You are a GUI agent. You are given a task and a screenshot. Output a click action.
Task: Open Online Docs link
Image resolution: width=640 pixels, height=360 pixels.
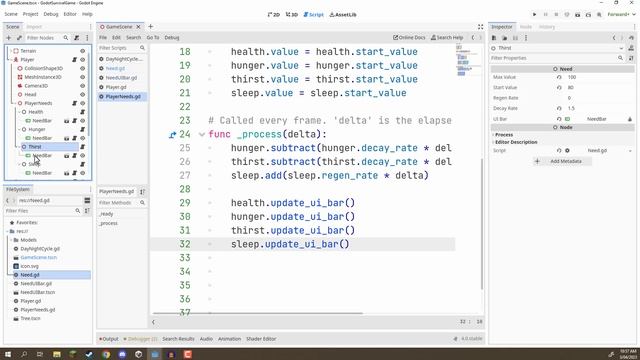pos(409,38)
